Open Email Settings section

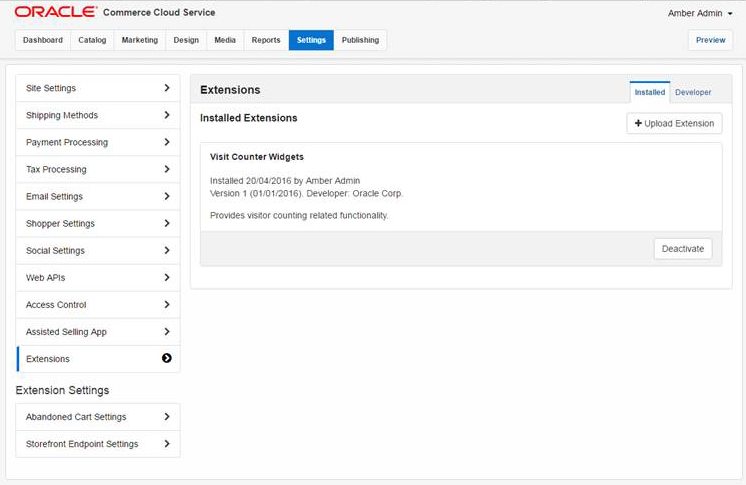pyautogui.click(x=98, y=196)
